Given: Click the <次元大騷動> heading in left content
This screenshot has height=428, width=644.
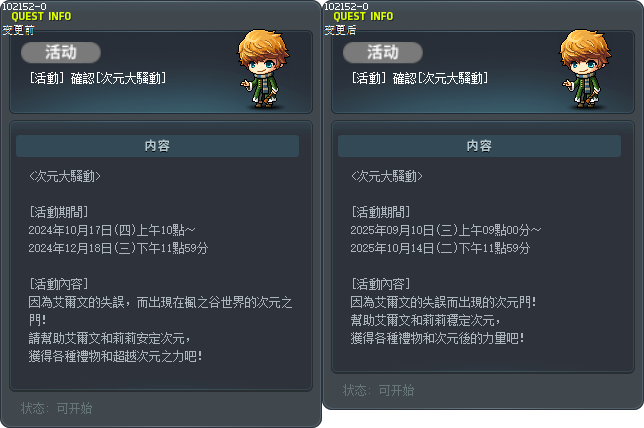Looking at the screenshot, I should point(65,176).
